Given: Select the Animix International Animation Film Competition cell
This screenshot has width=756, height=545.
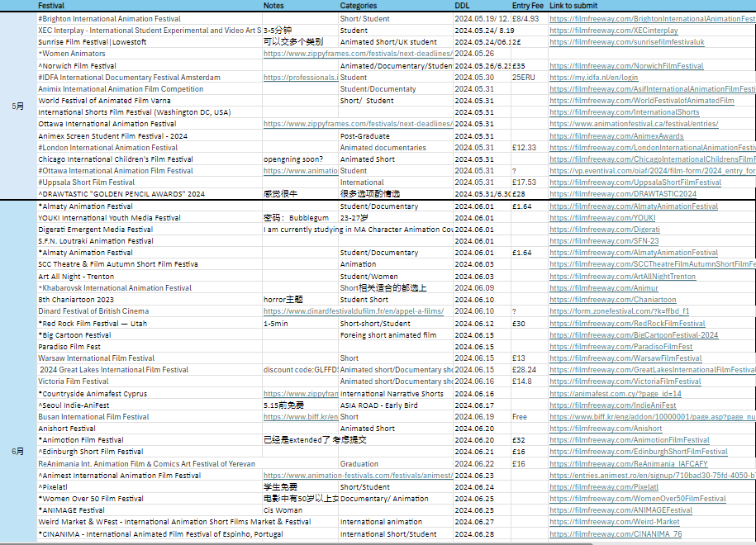Looking at the screenshot, I should [150, 89].
